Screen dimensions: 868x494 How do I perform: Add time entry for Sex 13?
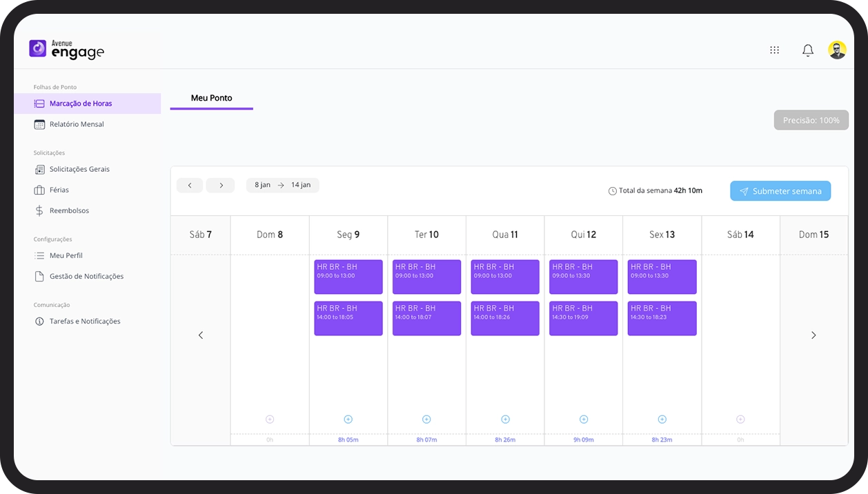(662, 419)
